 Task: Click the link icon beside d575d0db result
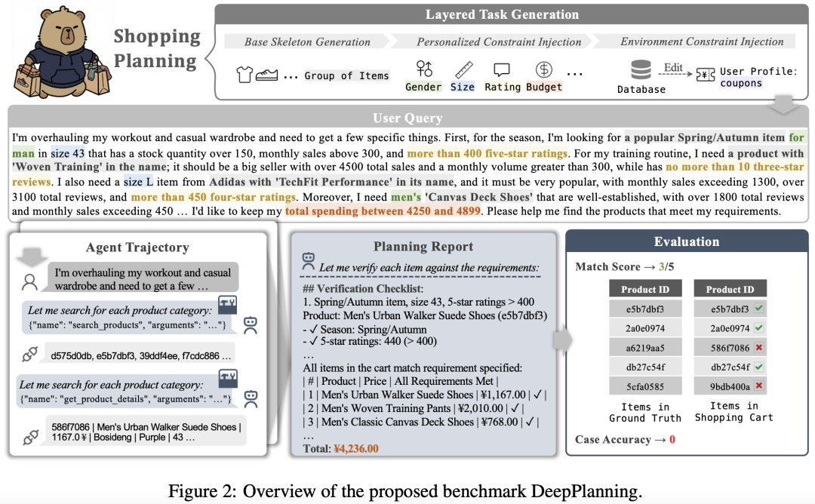30,355
